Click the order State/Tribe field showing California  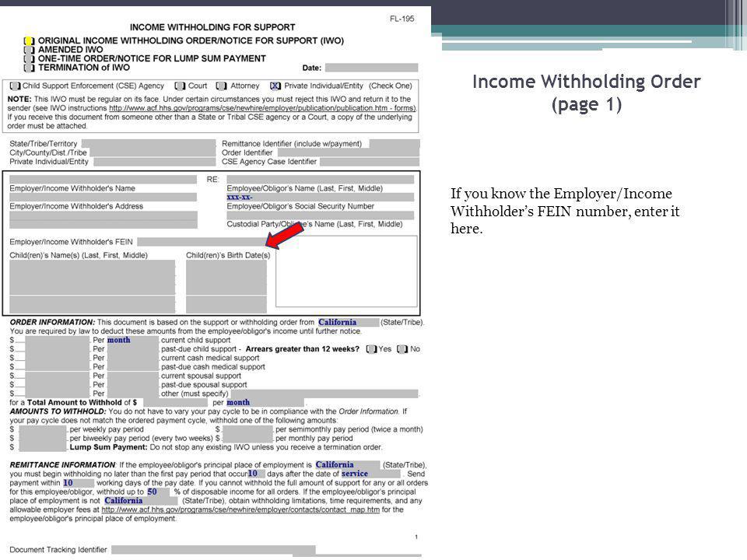[x=349, y=322]
